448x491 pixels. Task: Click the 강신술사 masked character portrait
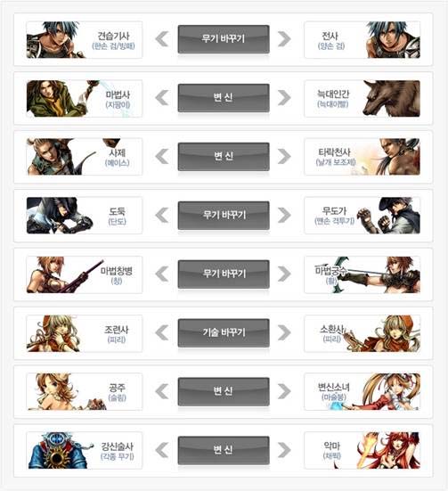(60, 450)
